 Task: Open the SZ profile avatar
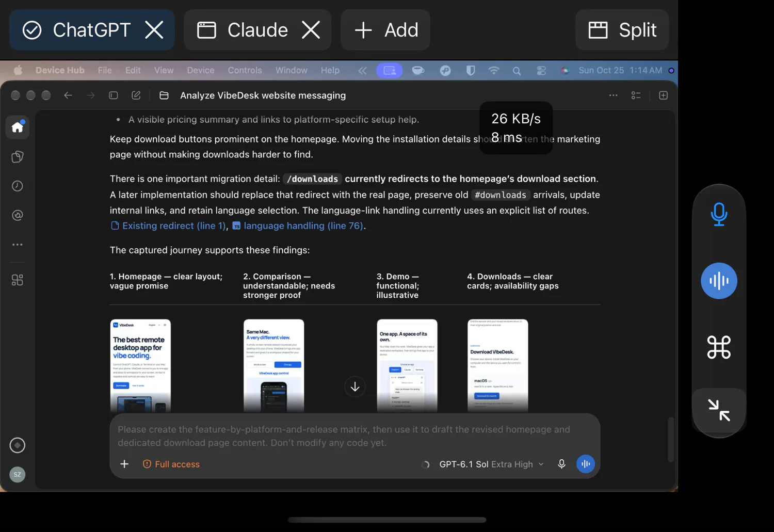[x=18, y=474]
